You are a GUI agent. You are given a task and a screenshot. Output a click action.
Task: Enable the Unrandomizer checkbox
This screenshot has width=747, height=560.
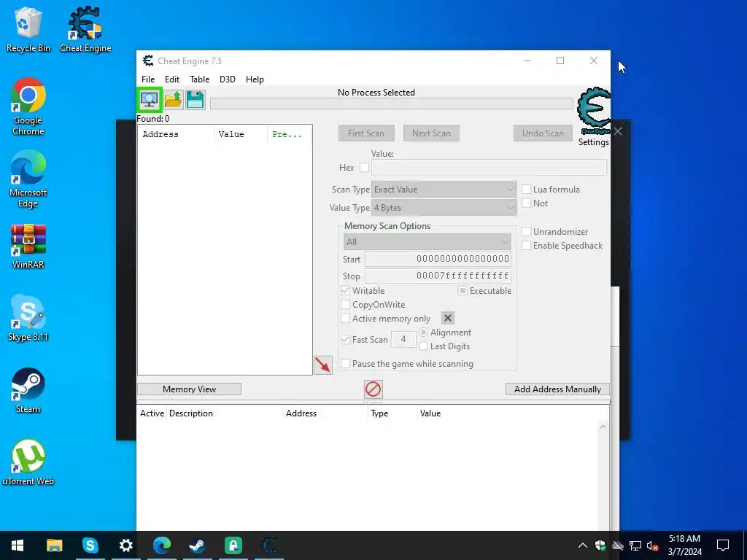coord(527,231)
